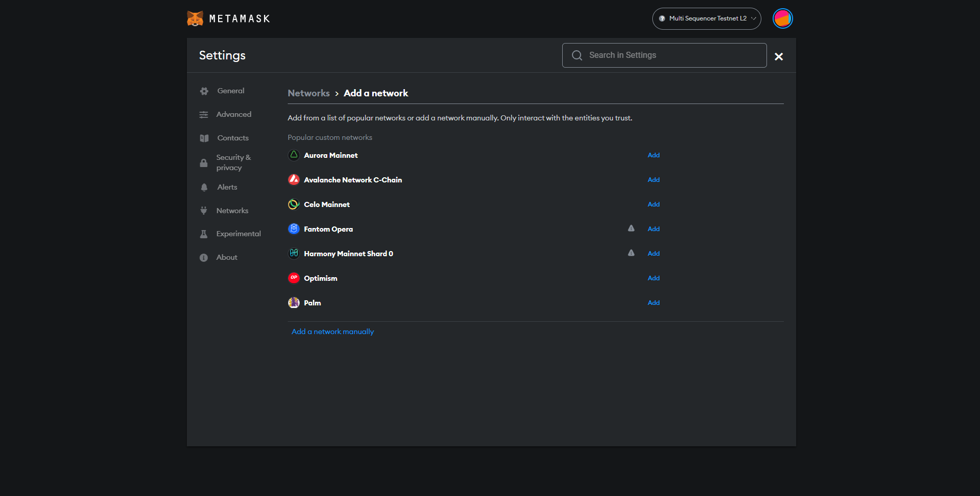Screen dimensions: 980x496
Task: Click the Advanced sliders icon
Action: (x=204, y=115)
